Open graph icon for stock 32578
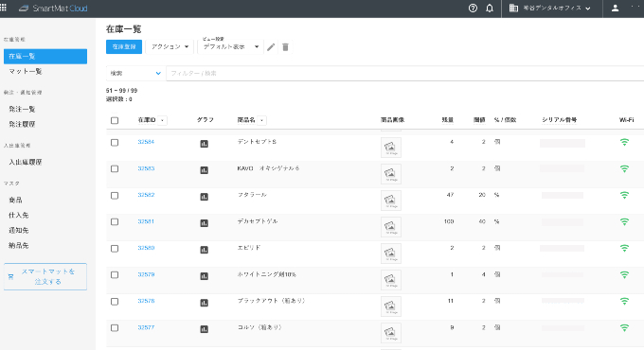 tap(205, 303)
